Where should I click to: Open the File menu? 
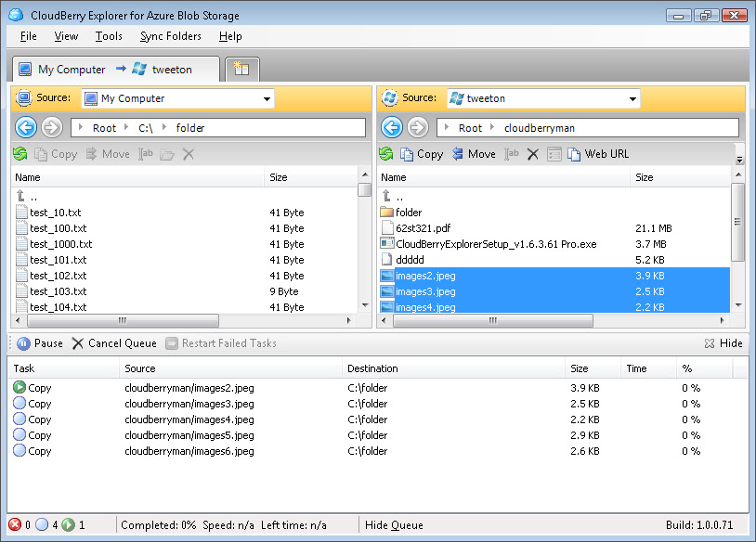pos(29,36)
